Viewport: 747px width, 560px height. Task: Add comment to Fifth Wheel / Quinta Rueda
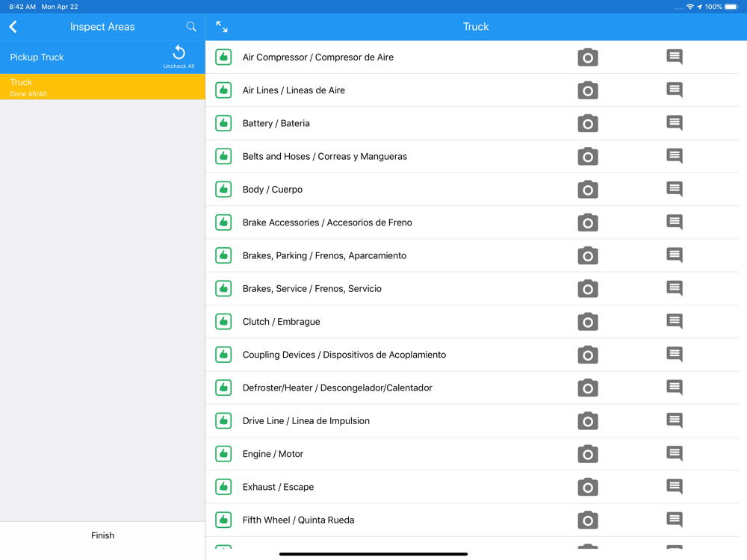pyautogui.click(x=674, y=520)
